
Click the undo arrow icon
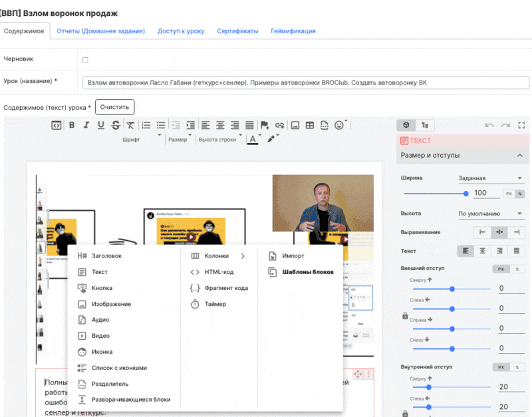click(x=489, y=125)
